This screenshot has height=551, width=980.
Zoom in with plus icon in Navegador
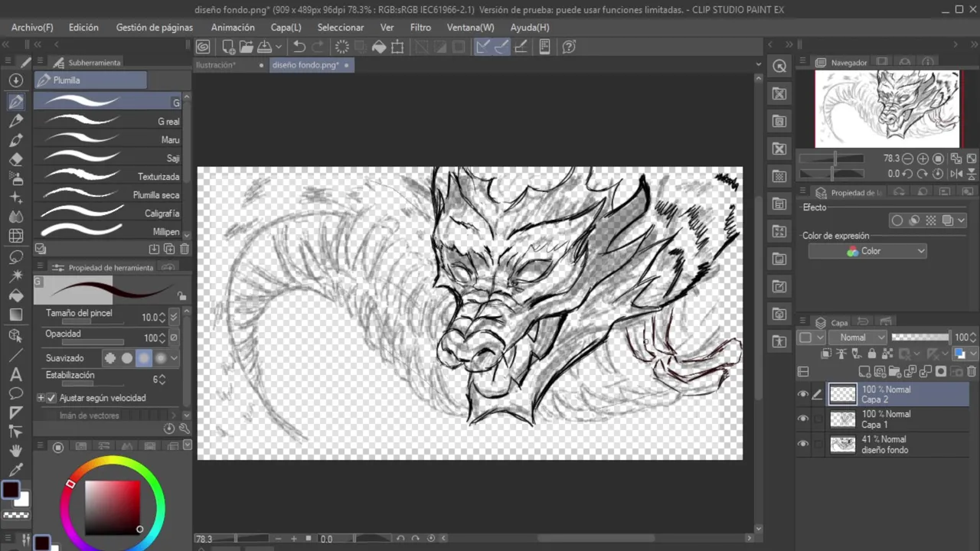[923, 159]
